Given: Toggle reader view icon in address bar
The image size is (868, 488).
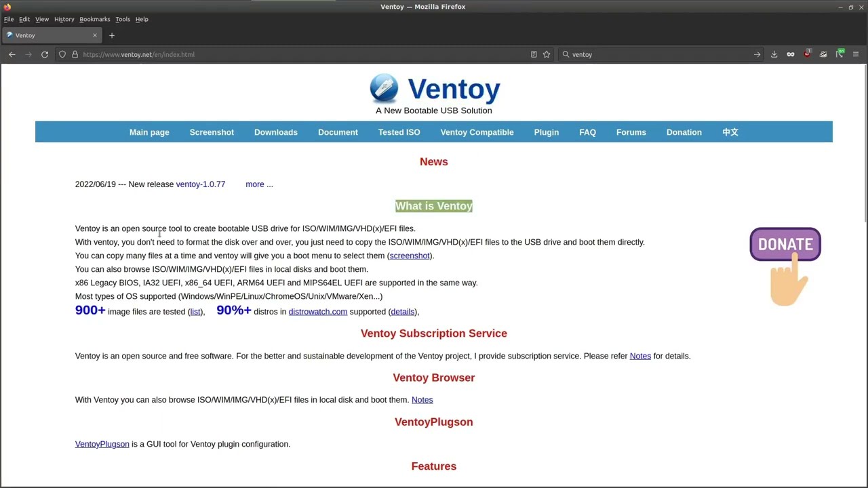Looking at the screenshot, I should pyautogui.click(x=534, y=54).
